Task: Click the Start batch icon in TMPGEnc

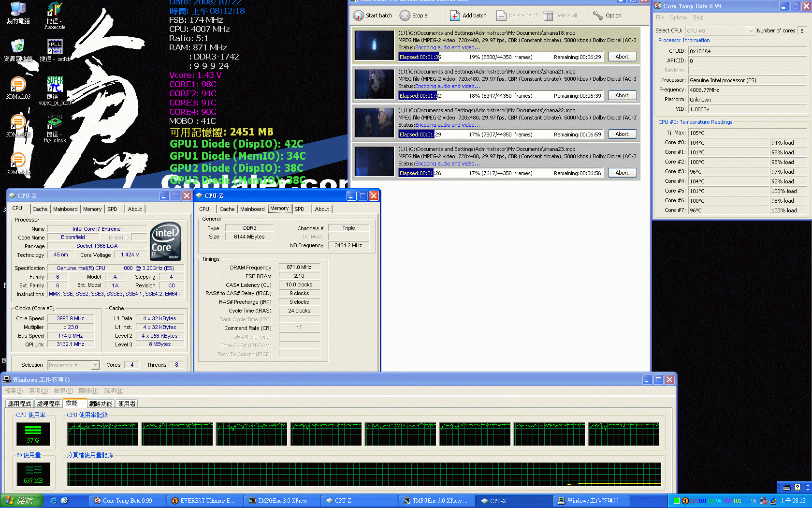Action: [x=358, y=15]
